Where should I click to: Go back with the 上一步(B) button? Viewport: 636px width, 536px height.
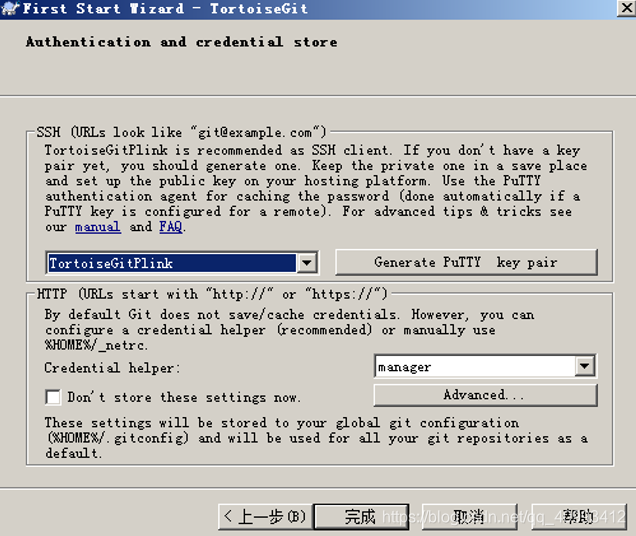point(265,517)
